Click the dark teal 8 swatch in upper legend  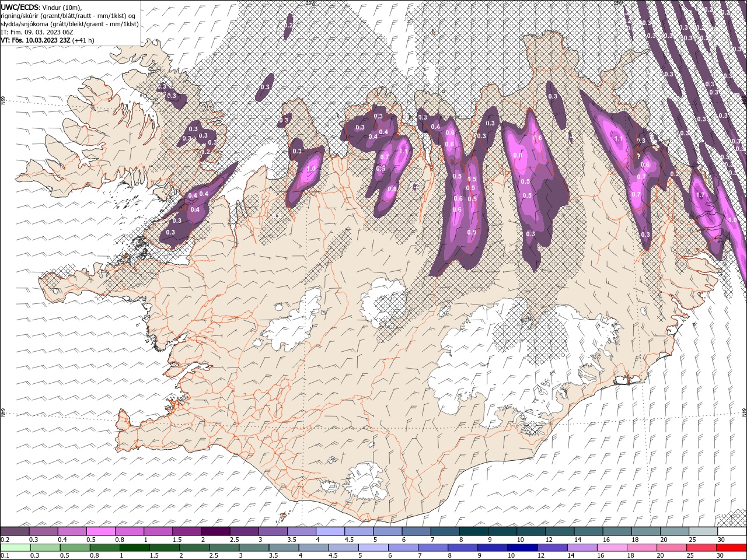tap(474, 531)
